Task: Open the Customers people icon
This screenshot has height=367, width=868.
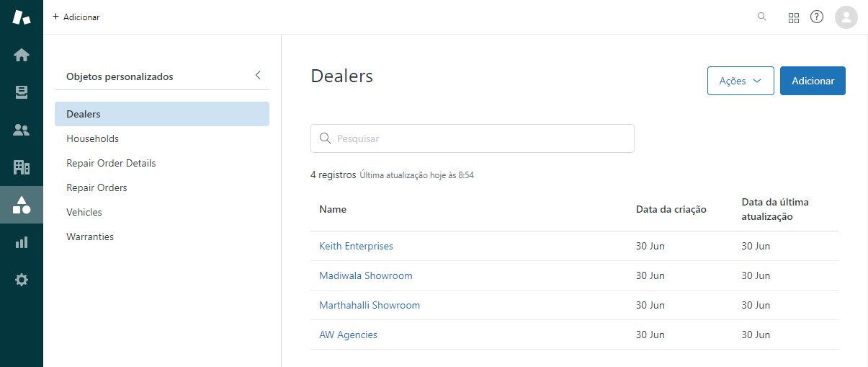Action: click(22, 130)
